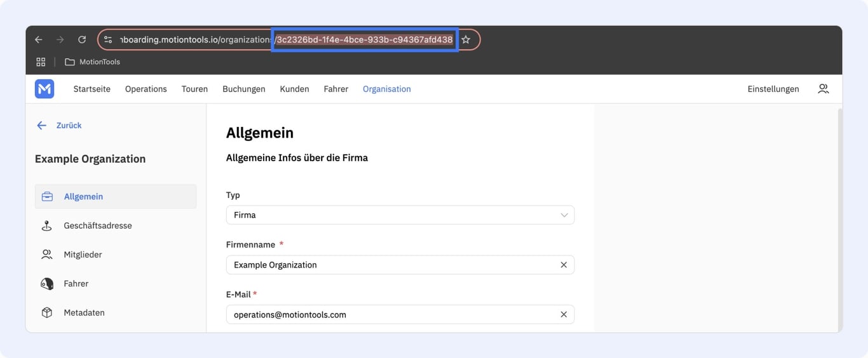The width and height of the screenshot is (868, 358).
Task: Click the Allgemein briefcase icon
Action: pyautogui.click(x=47, y=197)
